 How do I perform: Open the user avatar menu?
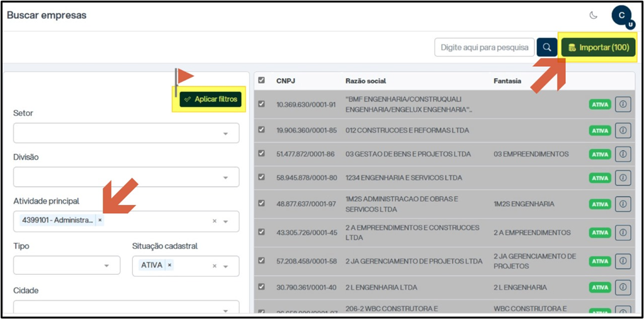(622, 16)
